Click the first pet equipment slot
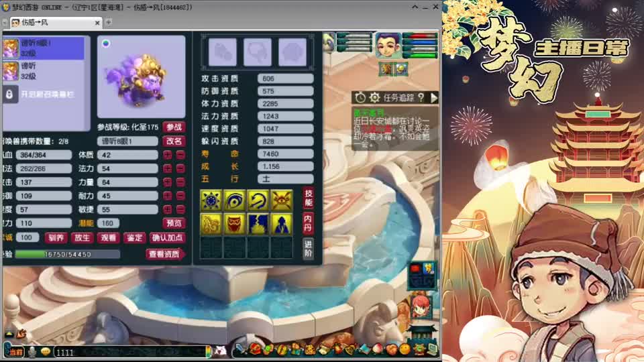644x362 pixels. pos(222,52)
